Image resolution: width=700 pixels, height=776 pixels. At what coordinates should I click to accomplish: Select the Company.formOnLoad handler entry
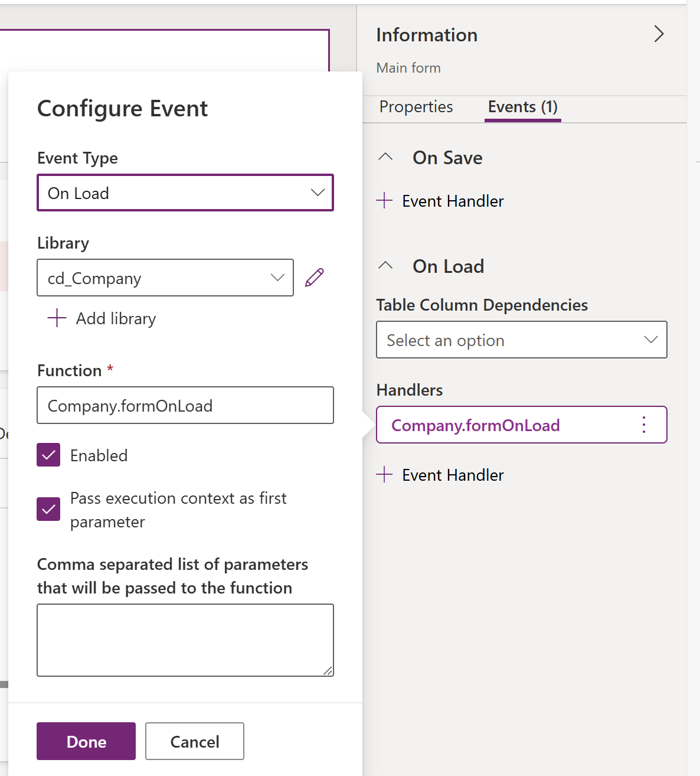[476, 425]
